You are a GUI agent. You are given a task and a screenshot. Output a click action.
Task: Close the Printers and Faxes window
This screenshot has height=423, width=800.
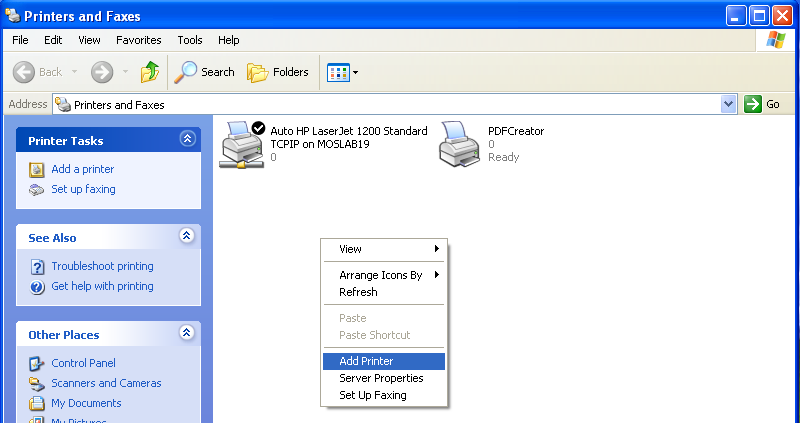pyautogui.click(x=782, y=16)
